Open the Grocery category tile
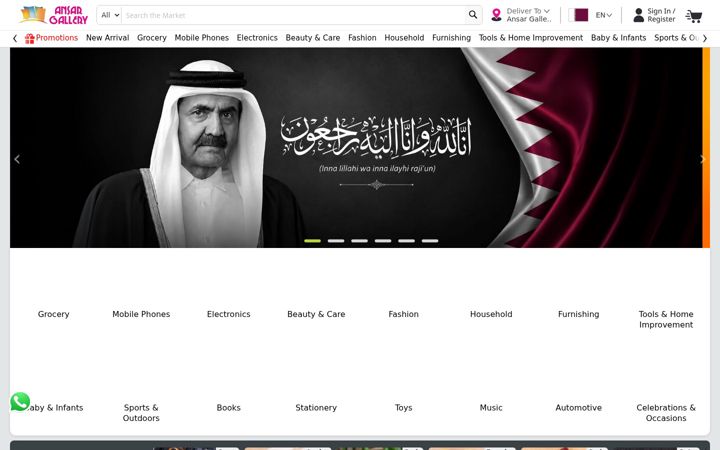Image resolution: width=720 pixels, height=450 pixels. 54,314
